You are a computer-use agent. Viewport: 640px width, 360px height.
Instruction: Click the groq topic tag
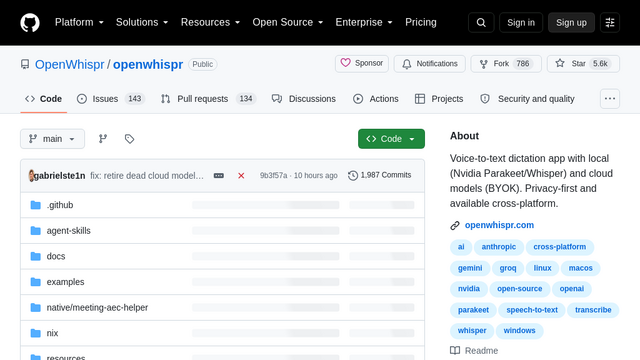coord(508,268)
